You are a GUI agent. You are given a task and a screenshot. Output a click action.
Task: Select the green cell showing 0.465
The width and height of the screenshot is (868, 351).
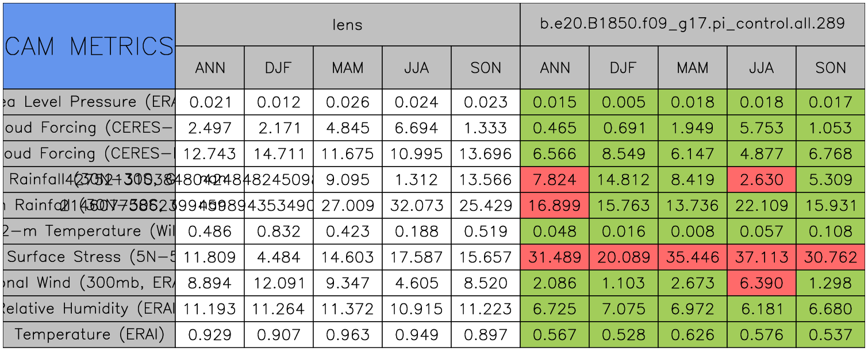tap(554, 128)
